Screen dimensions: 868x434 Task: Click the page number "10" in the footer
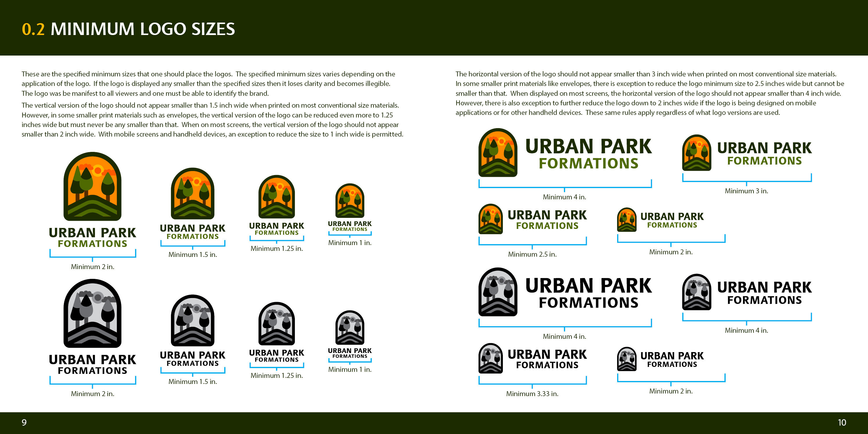(x=842, y=422)
